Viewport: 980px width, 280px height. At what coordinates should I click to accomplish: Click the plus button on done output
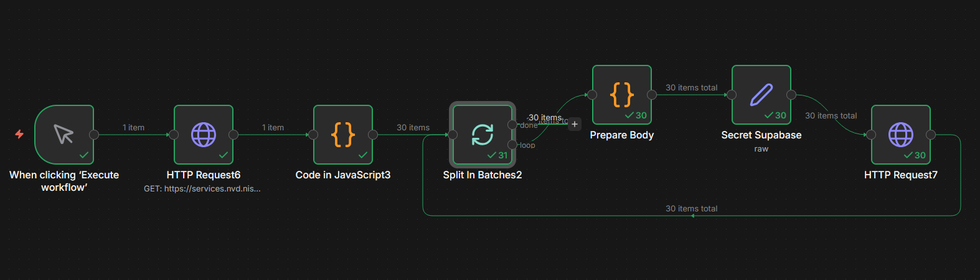[x=575, y=124]
